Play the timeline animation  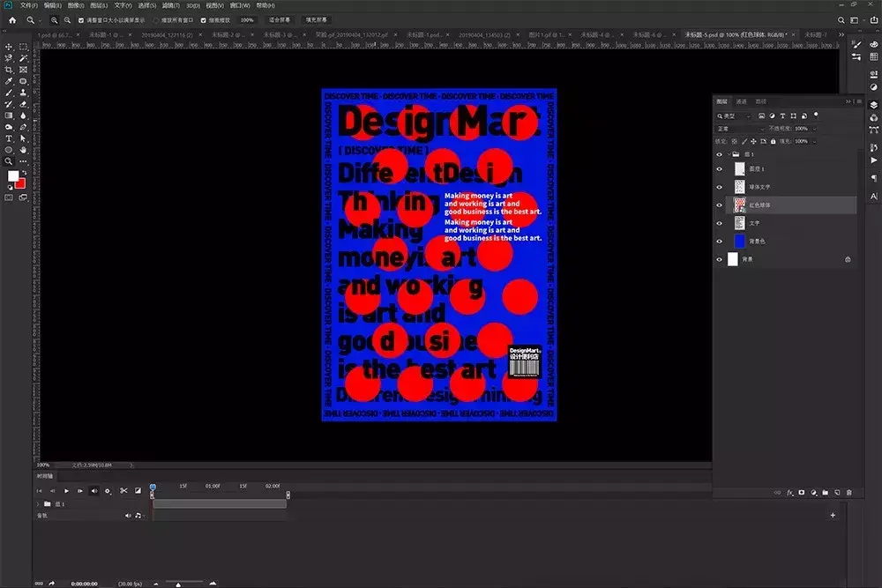click(66, 491)
